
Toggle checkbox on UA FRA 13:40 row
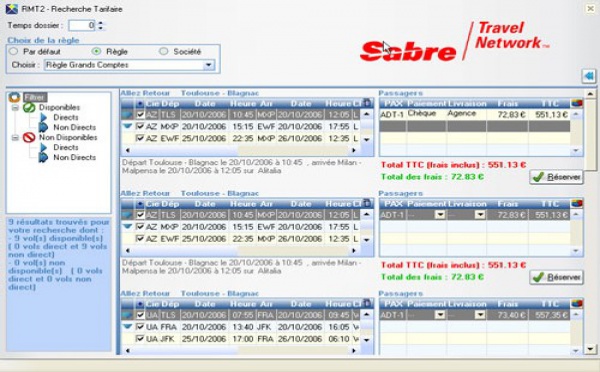(140, 327)
